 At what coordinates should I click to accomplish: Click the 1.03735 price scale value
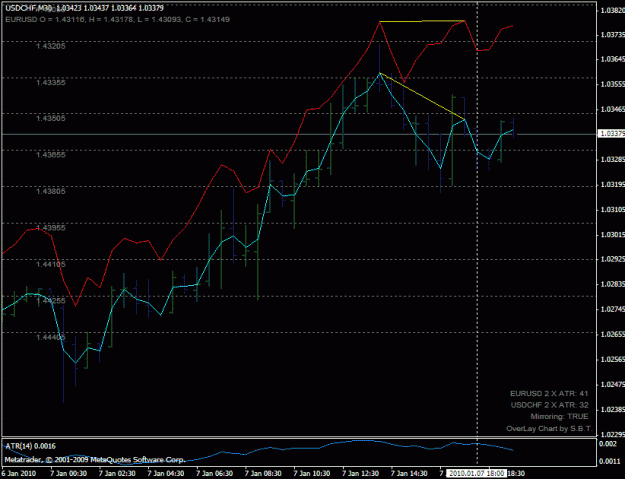613,35
